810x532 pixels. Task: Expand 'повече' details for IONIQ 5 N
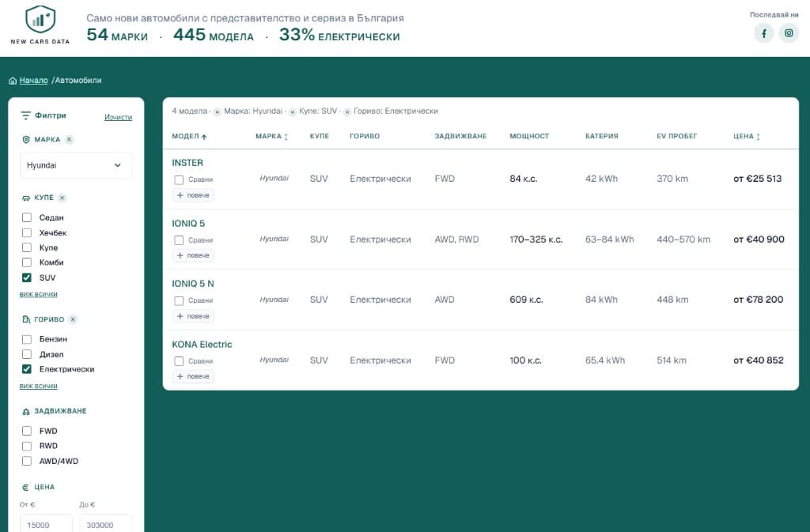click(x=193, y=316)
